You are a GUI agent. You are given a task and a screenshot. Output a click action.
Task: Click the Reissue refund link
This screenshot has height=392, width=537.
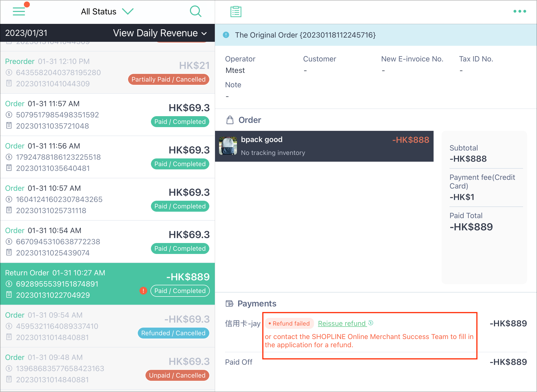pos(342,323)
